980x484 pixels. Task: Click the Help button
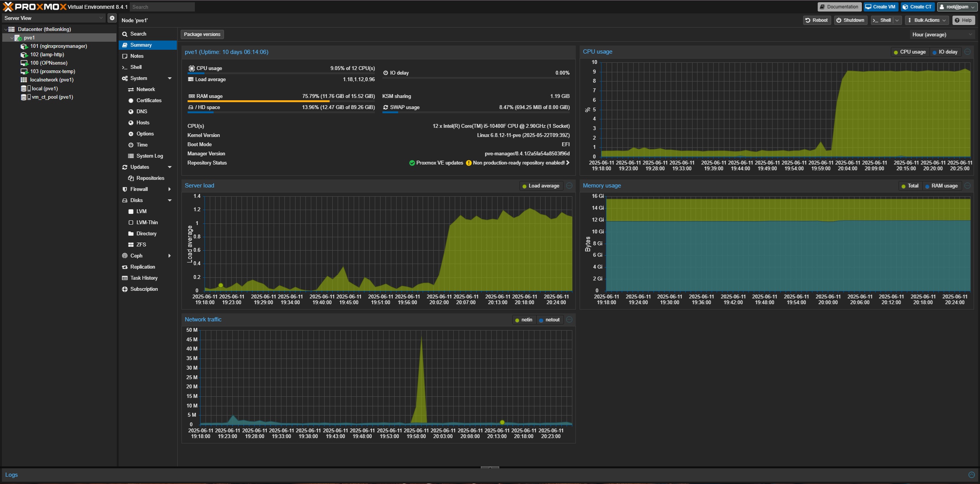(964, 20)
